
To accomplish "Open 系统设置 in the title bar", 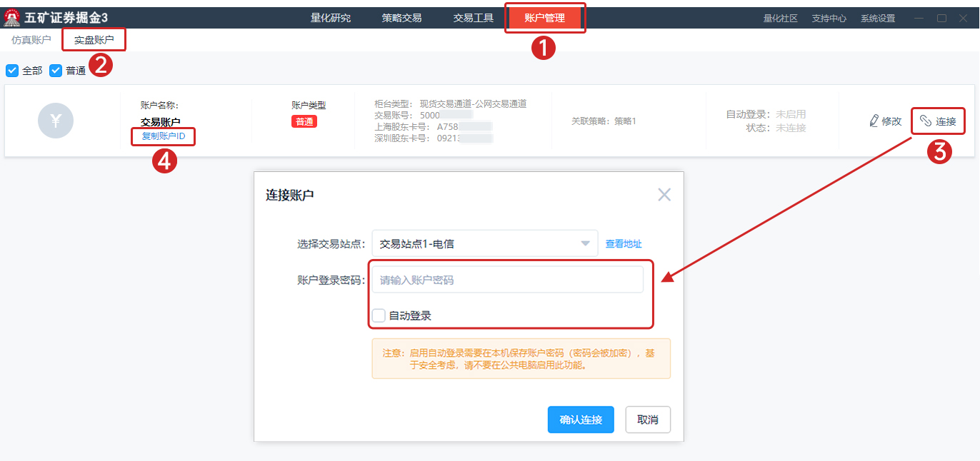I will click(x=878, y=19).
